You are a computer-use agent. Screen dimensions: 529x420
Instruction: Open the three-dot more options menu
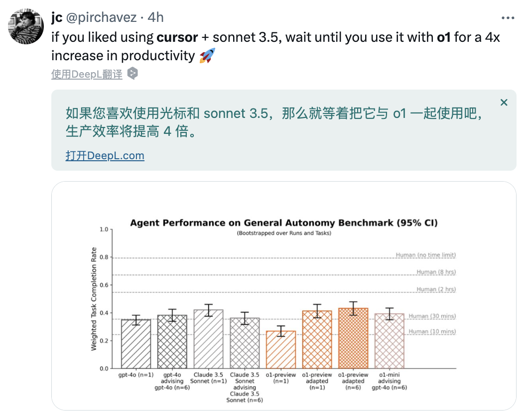click(x=508, y=18)
